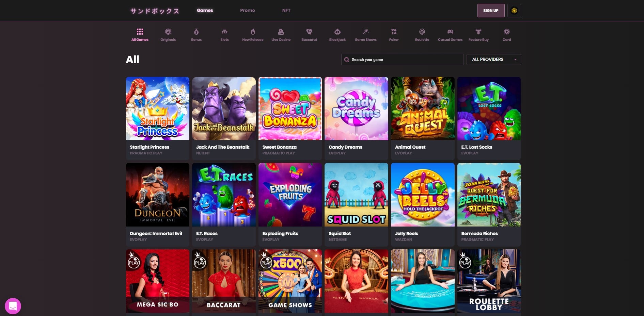
Task: Open E.T. Races game thumbnail
Action: pos(224,195)
